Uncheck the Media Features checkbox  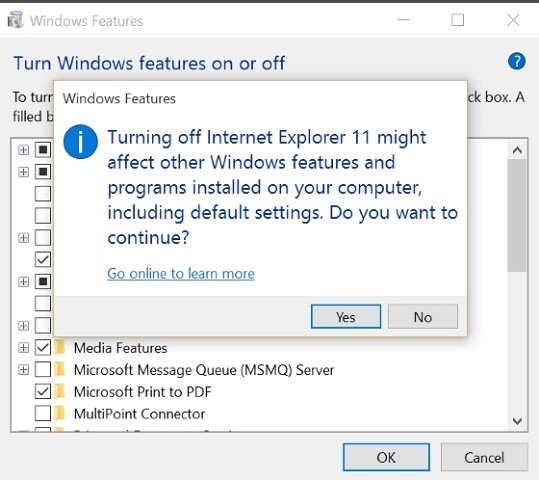43,348
